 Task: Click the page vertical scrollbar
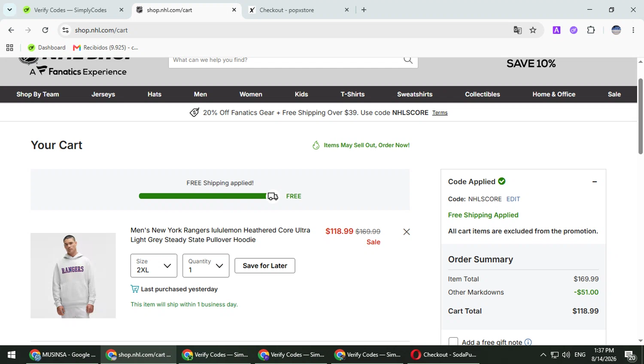pyautogui.click(x=641, y=116)
